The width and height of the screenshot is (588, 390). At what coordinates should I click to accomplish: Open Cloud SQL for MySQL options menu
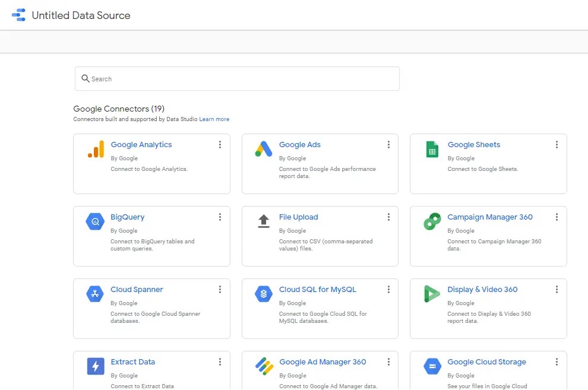pos(388,289)
